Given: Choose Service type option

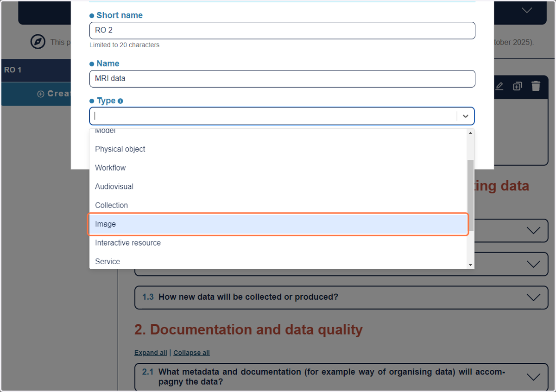Looking at the screenshot, I should (278, 261).
